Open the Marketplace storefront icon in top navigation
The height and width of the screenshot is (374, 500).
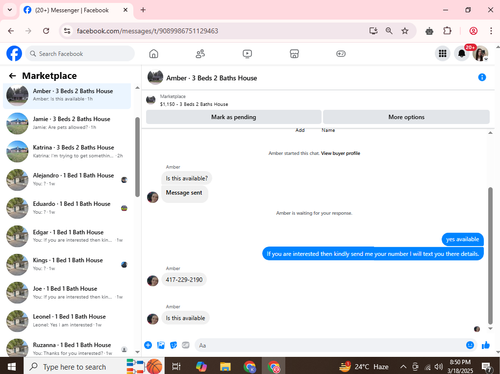coord(294,53)
